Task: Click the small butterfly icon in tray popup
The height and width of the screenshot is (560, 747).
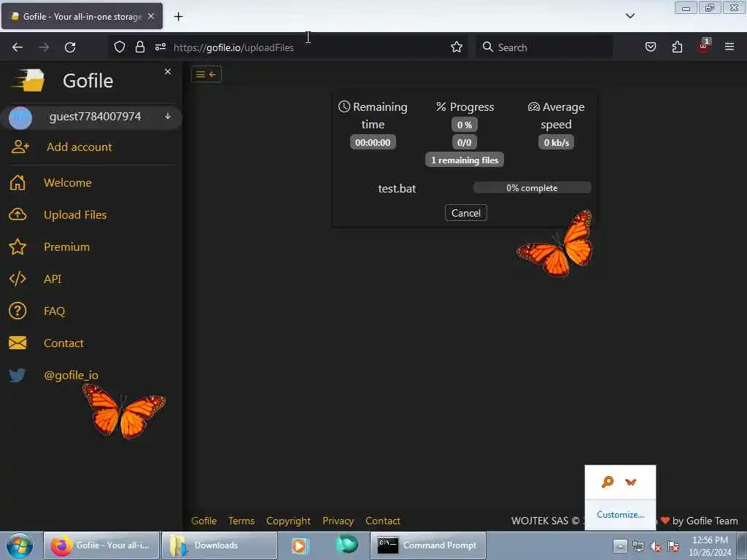Action: pos(631,482)
